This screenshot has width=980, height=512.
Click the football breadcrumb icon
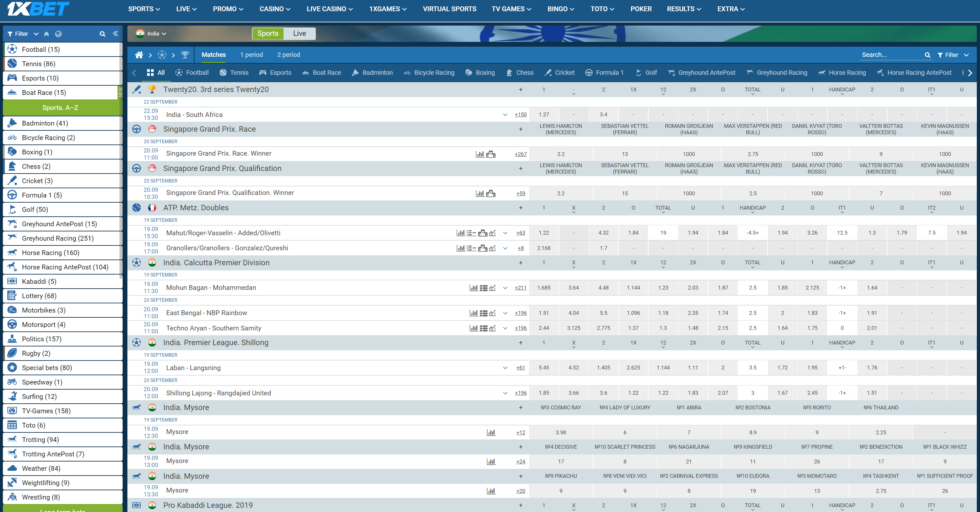click(x=162, y=55)
